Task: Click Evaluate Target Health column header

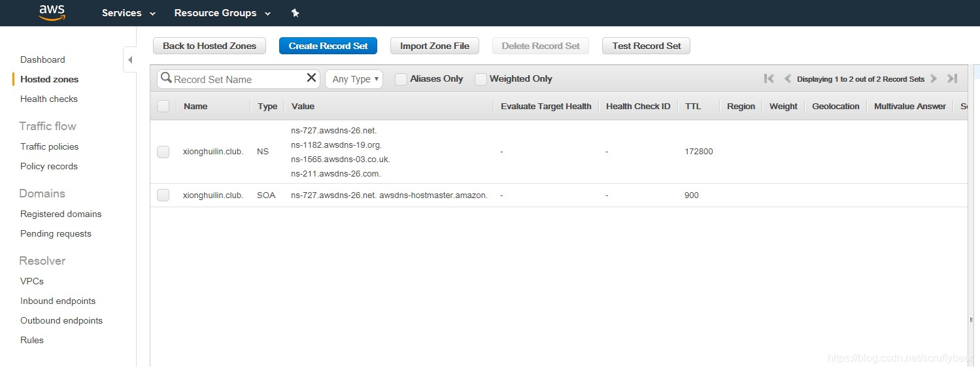Action: 546,106
